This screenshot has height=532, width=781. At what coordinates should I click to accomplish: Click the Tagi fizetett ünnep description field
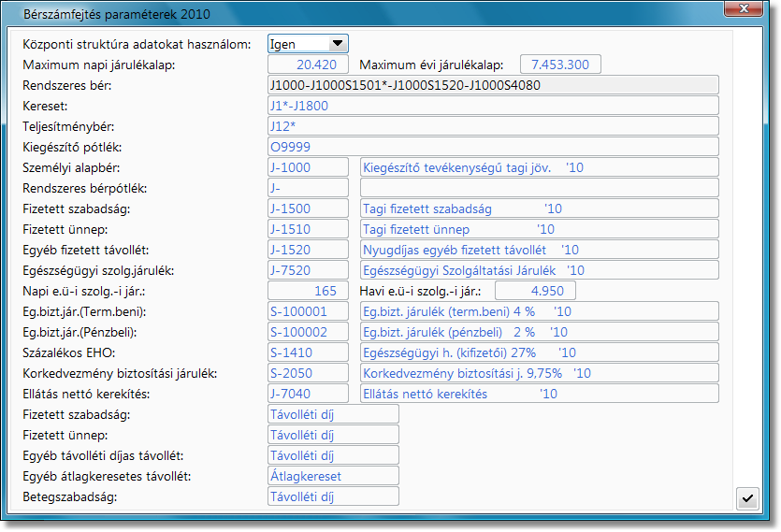pyautogui.click(x=539, y=229)
